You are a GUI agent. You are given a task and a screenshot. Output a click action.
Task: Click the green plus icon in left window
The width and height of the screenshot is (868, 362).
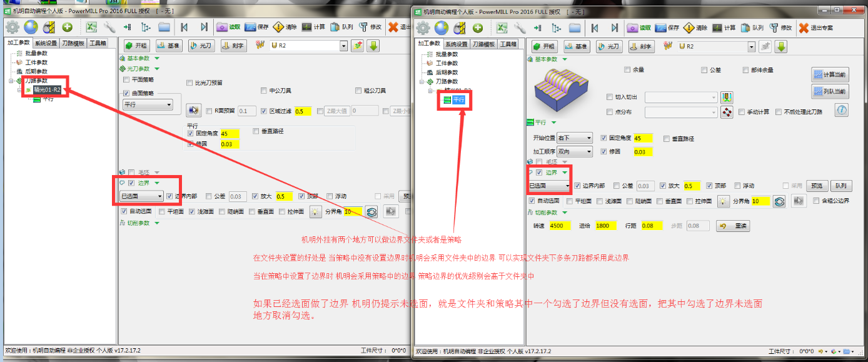(68, 27)
